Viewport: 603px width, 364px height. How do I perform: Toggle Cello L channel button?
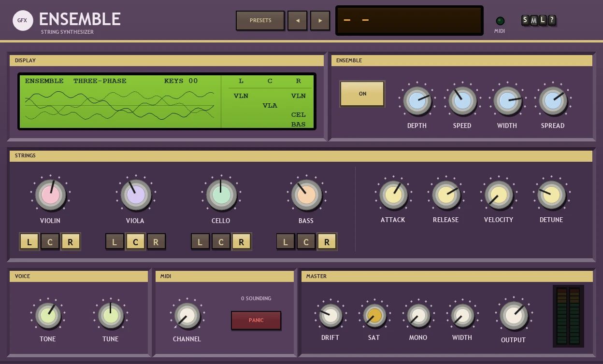[x=200, y=242]
